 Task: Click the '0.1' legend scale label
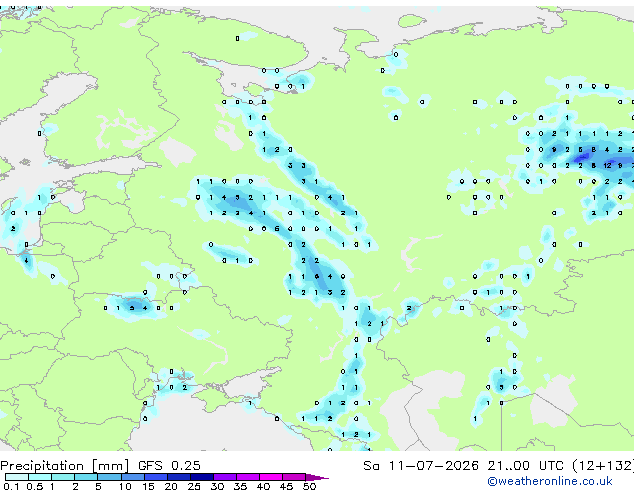coord(11,486)
